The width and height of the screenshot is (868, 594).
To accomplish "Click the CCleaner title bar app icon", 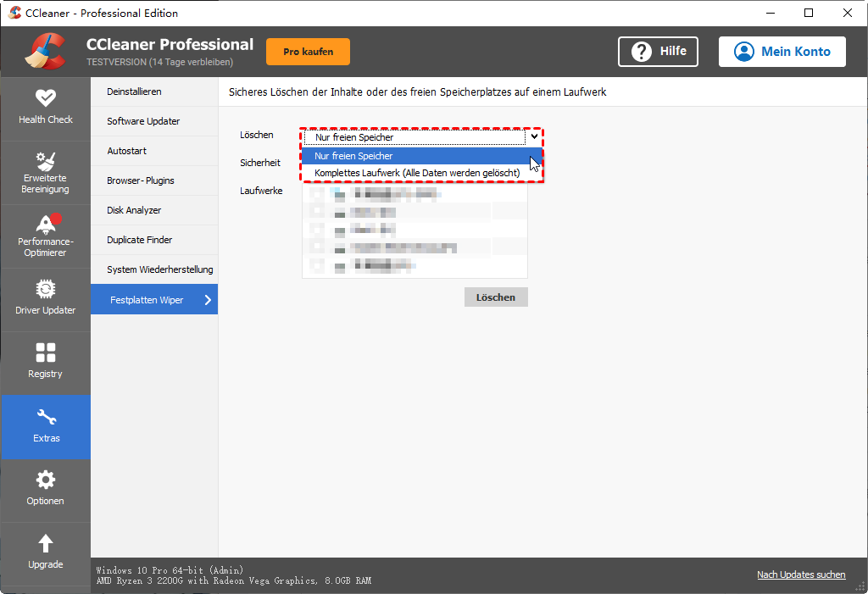I will click(x=15, y=13).
